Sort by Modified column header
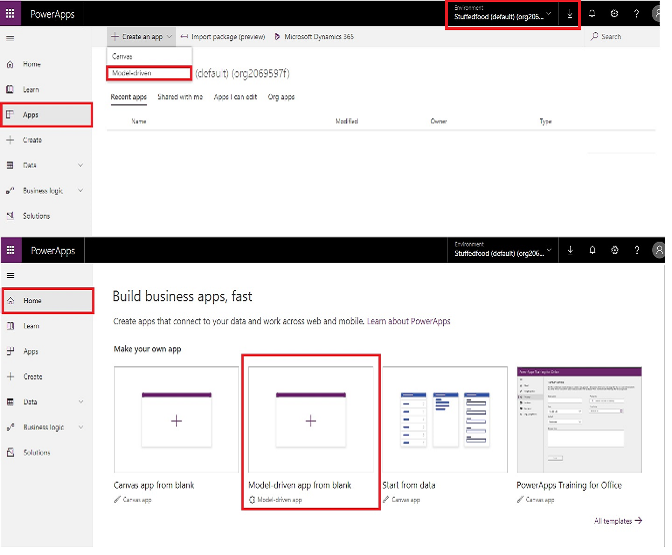 347,122
